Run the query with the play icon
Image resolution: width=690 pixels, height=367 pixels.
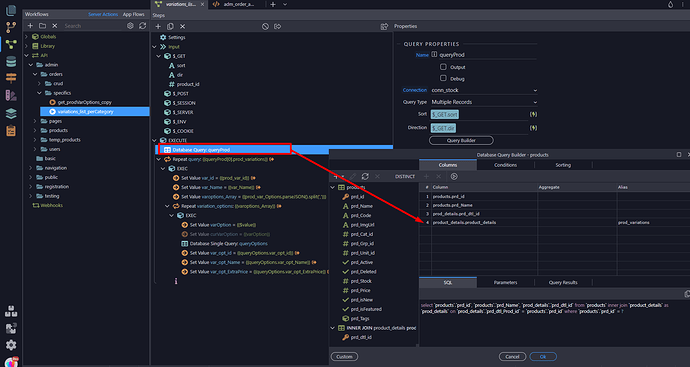(x=454, y=176)
